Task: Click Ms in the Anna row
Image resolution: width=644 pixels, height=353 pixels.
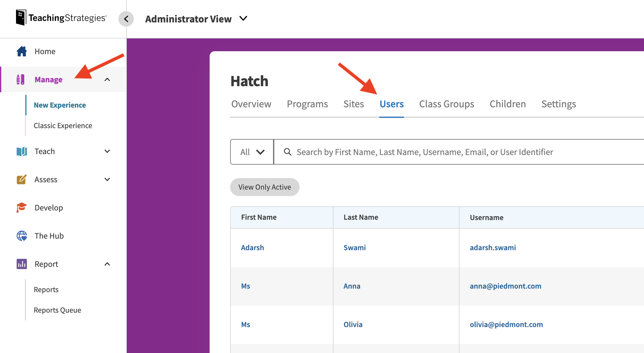Action: (246, 286)
